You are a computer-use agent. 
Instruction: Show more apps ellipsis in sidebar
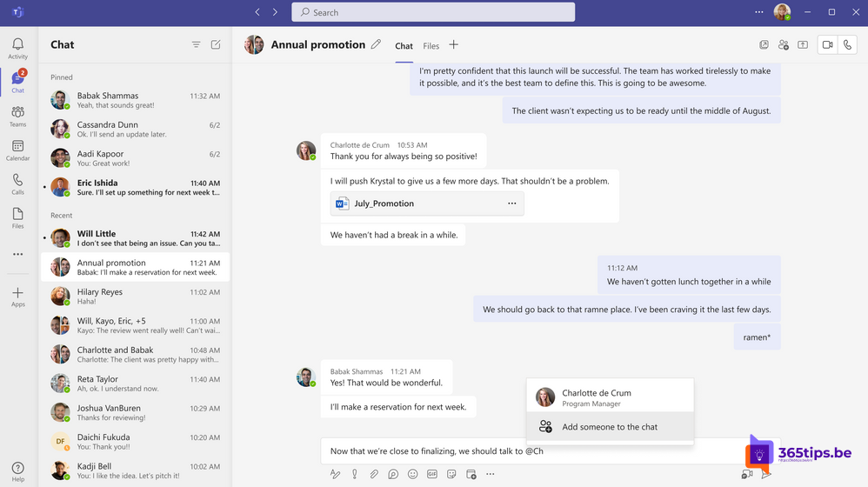click(x=17, y=254)
